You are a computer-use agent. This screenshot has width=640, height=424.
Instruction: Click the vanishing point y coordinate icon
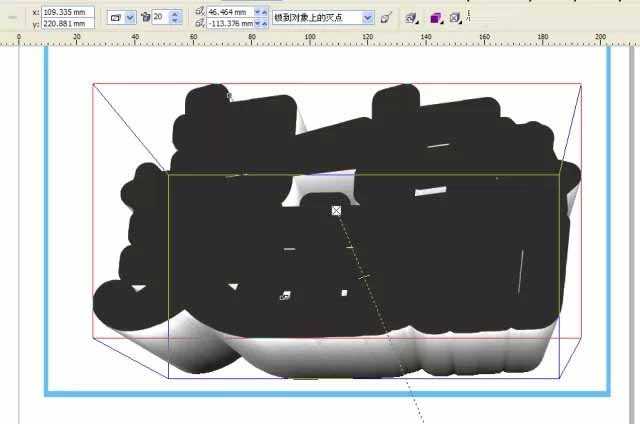(x=199, y=22)
